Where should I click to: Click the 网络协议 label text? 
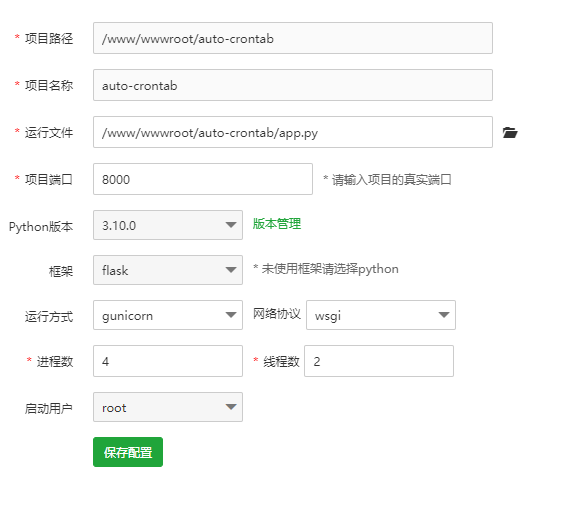point(277,314)
